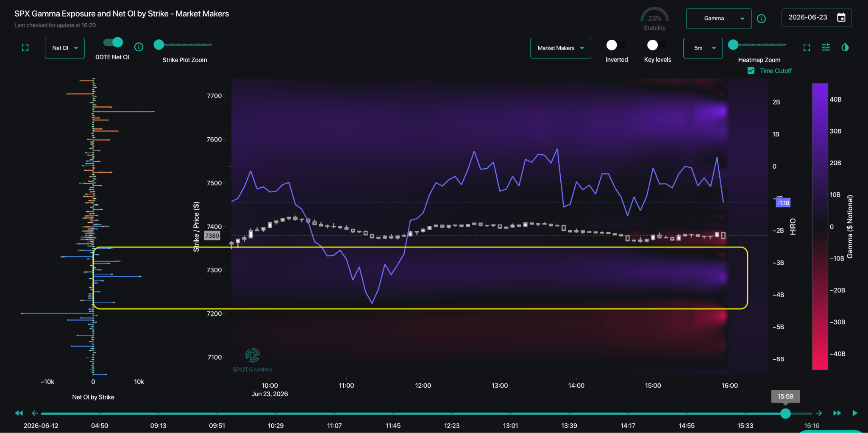
Task: Toggle the 0DTE Net OI switch
Action: [x=113, y=42]
